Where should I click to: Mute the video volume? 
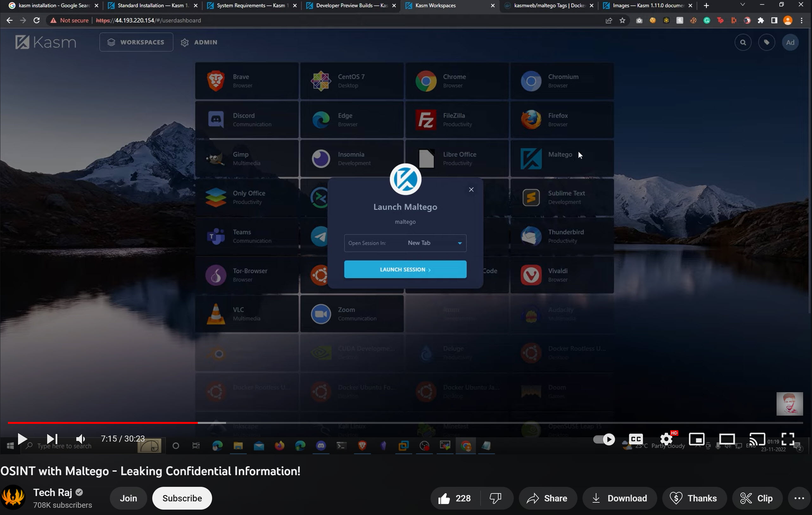tap(80, 439)
